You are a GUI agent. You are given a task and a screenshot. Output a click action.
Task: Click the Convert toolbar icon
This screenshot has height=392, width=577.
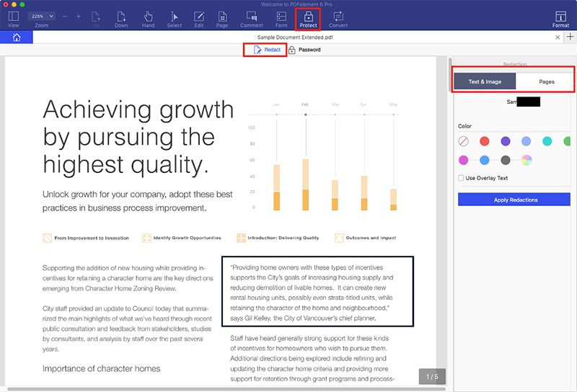pyautogui.click(x=338, y=18)
